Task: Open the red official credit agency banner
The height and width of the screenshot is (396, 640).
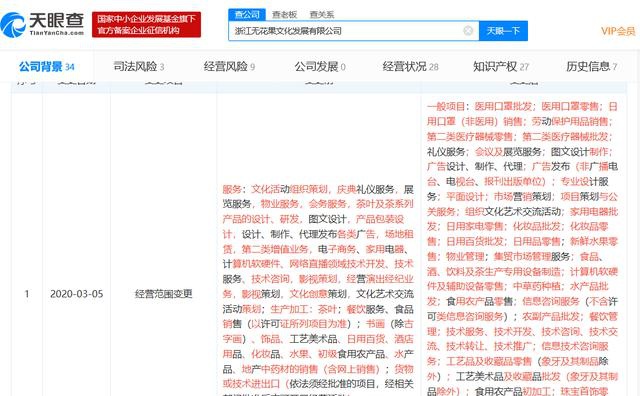Action: click(x=146, y=24)
